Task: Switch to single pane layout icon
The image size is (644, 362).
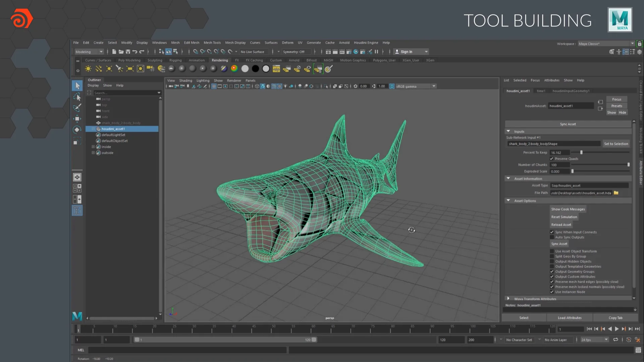Action: (x=77, y=177)
